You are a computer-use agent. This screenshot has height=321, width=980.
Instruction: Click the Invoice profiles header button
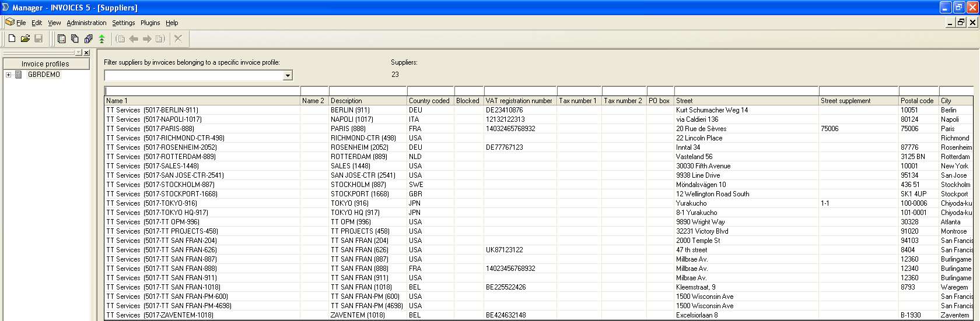pos(45,64)
